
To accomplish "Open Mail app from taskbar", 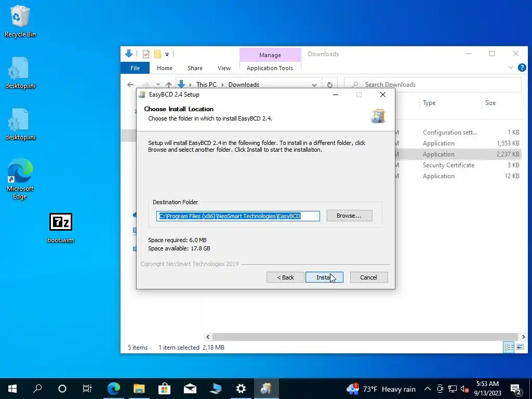I will pyautogui.click(x=190, y=389).
